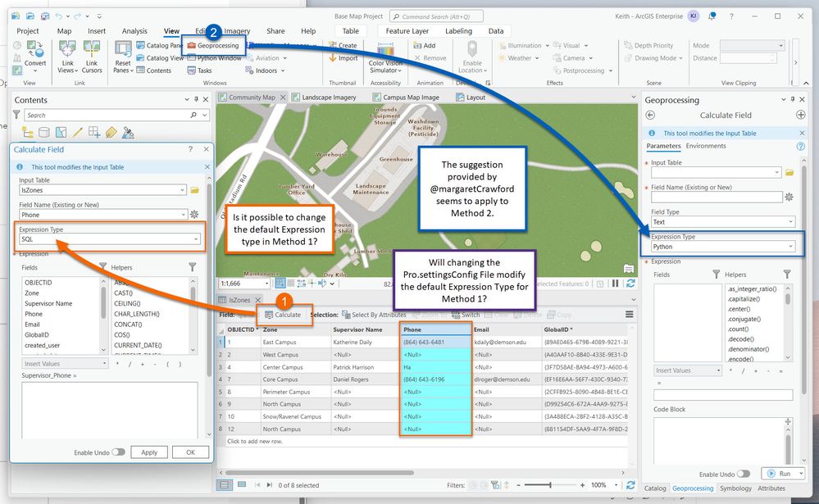Viewport: 819px width, 504px height.
Task: Click the folder browse icon next to IsZones
Action: (195, 190)
